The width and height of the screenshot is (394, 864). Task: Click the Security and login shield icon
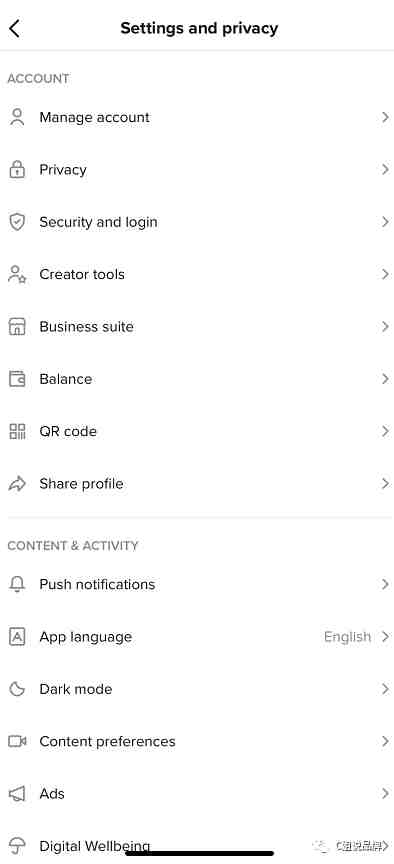click(17, 222)
